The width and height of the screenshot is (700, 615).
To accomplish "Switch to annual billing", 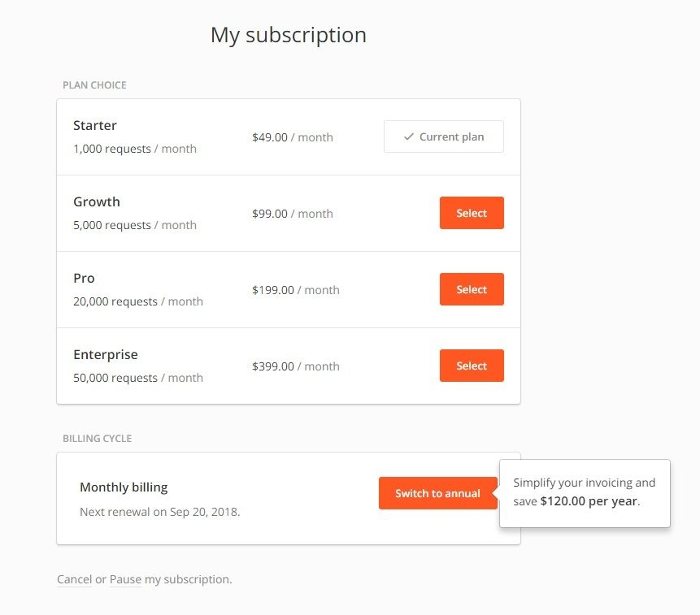I will 438,492.
